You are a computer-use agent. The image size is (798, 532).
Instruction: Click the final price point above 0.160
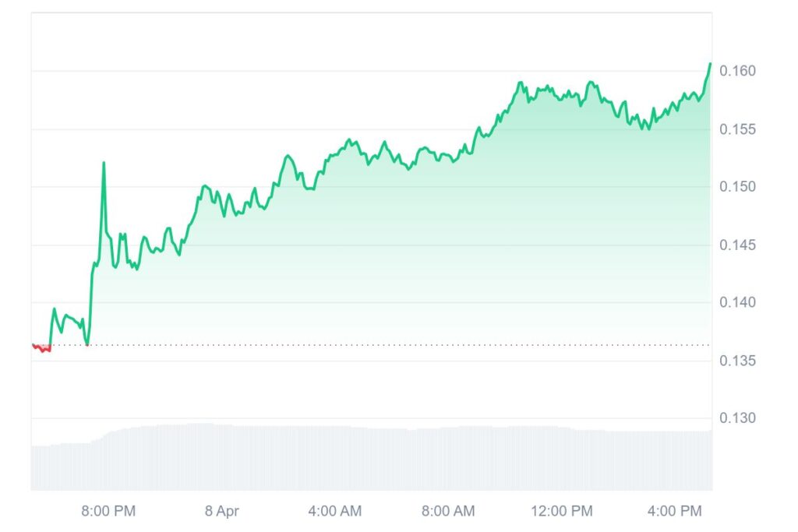(710, 64)
